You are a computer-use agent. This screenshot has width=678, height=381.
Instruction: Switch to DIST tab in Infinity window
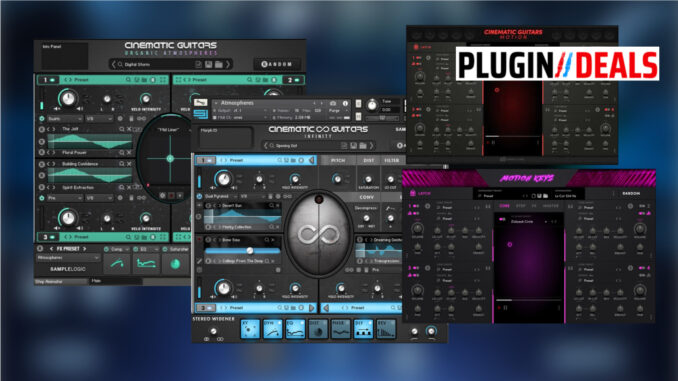(x=368, y=160)
